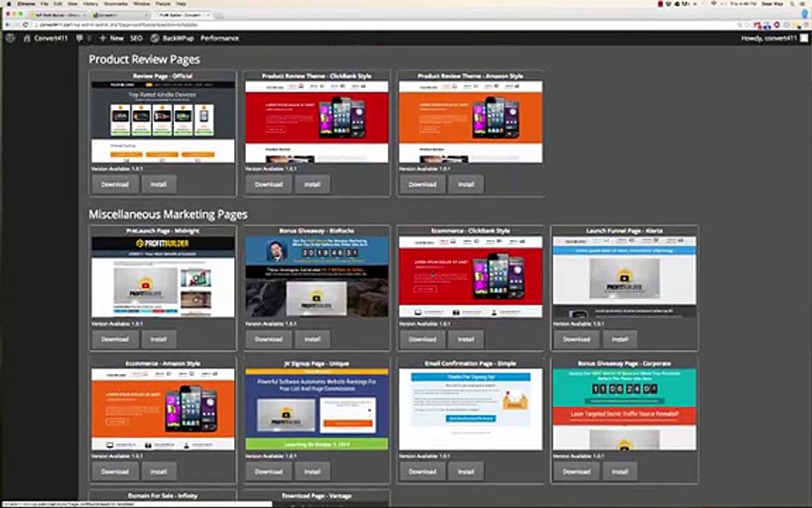Download the Ecommerce - Amazon Style template
This screenshot has width=812, height=508.
(115, 471)
